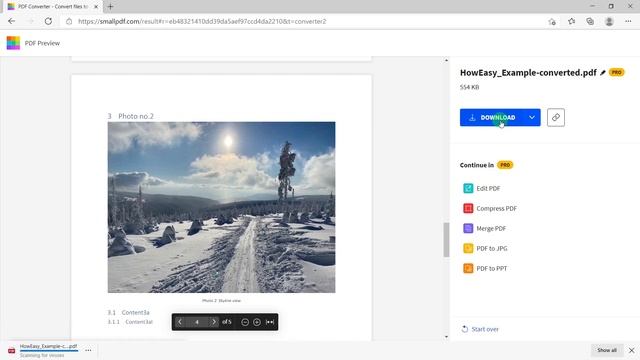Click the preview vertical scrollbar thumb

[x=446, y=240]
